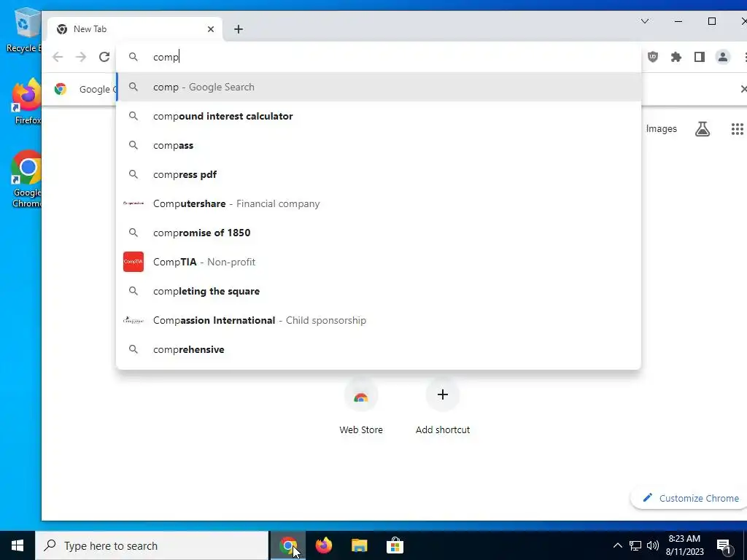The width and height of the screenshot is (747, 560).
Task: Launch Firefox from the taskbar
Action: (x=323, y=545)
